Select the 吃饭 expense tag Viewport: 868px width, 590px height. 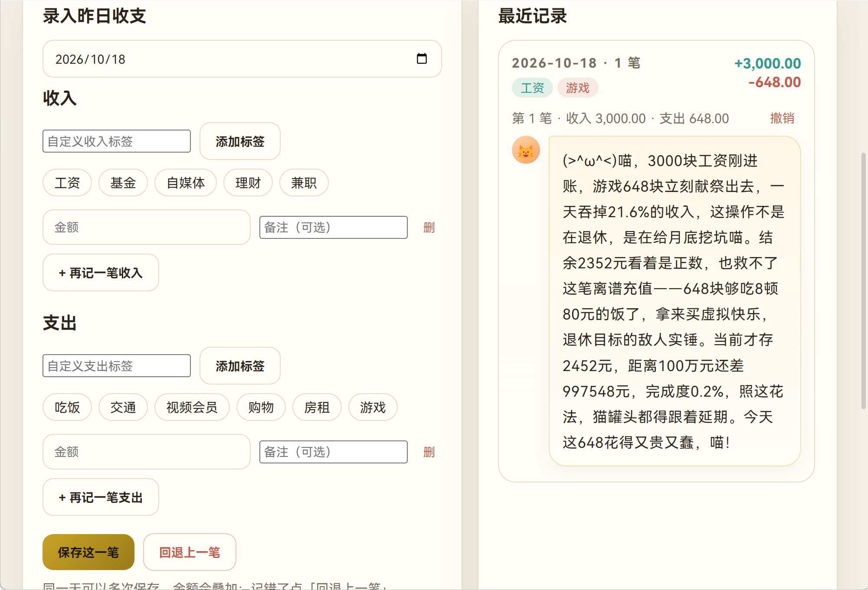point(67,407)
